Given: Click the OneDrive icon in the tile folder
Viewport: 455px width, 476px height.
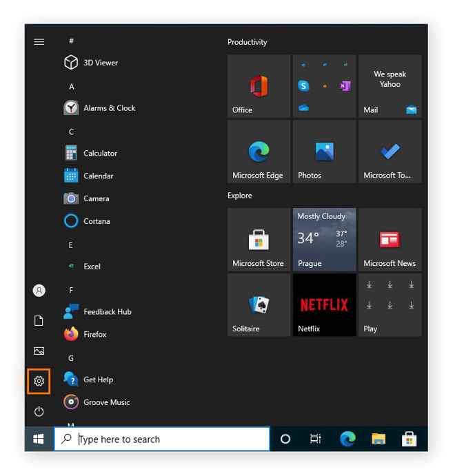Looking at the screenshot, I should [x=303, y=107].
